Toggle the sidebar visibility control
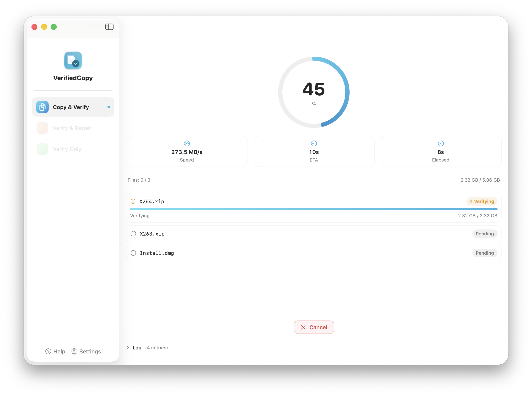The height and width of the screenshot is (396, 532). coord(109,27)
